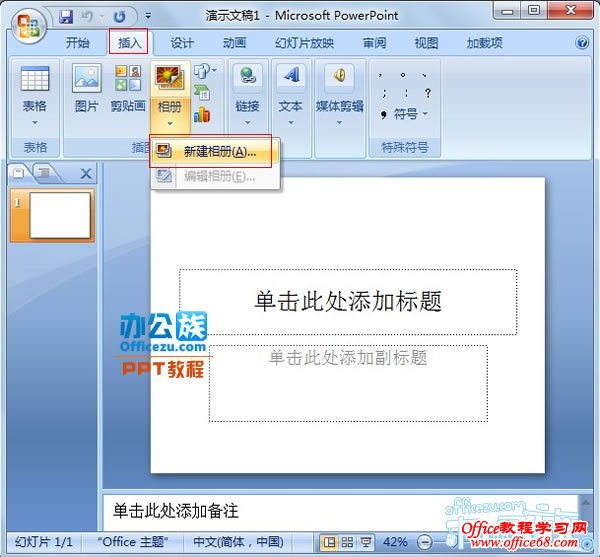This screenshot has width=600, height=557.
Task: Choose 新建相册(A)... from the menu
Action: [215, 151]
